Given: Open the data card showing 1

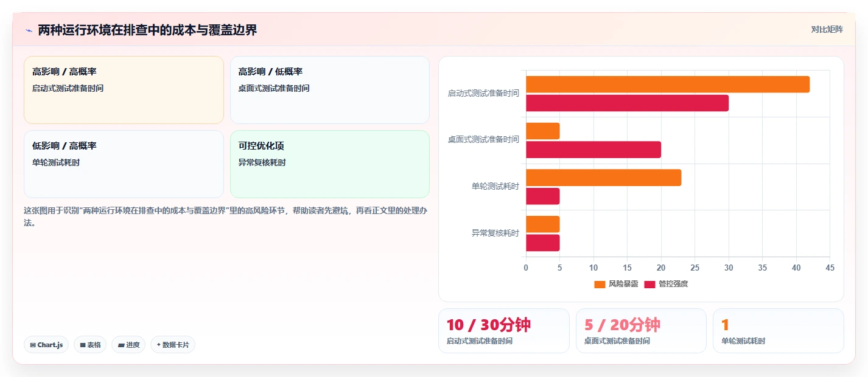Looking at the screenshot, I should point(779,331).
